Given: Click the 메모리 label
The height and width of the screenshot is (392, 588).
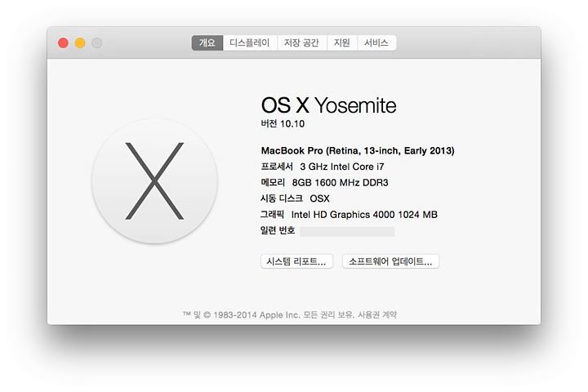Looking at the screenshot, I should click(x=273, y=182).
